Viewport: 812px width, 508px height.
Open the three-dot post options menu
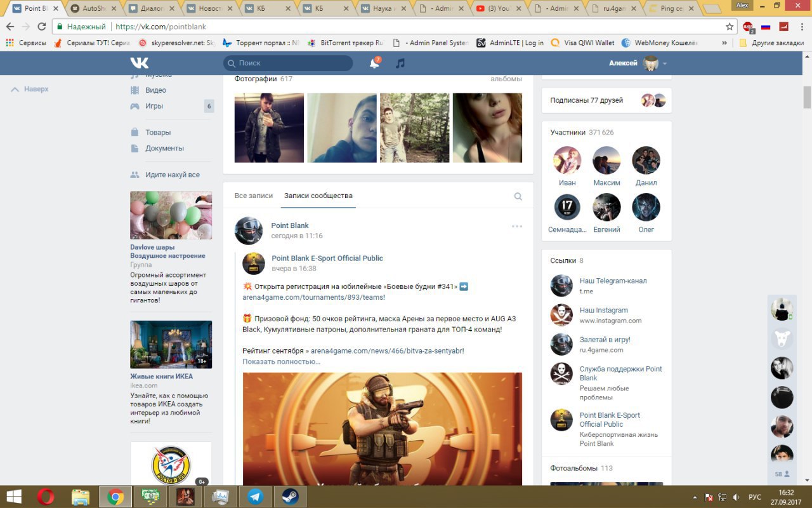(517, 226)
